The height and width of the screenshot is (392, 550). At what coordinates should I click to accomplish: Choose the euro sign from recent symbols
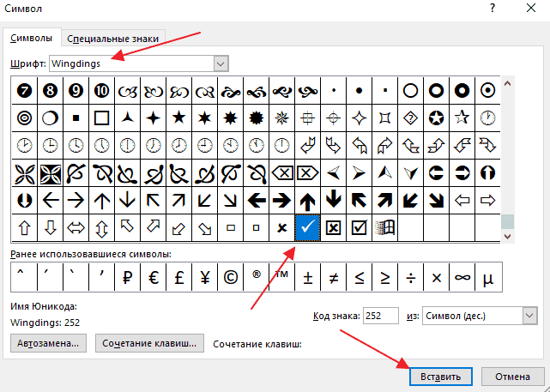(x=154, y=278)
